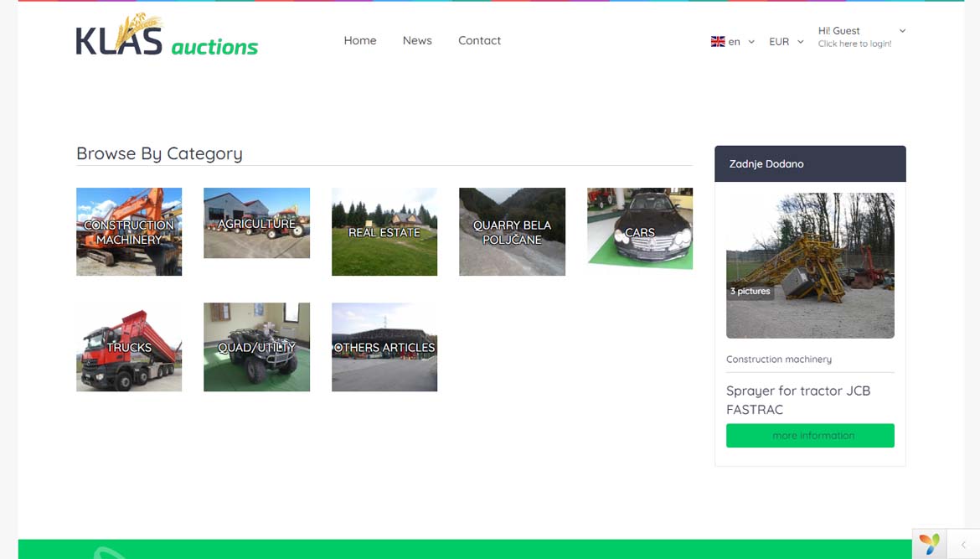Open the Quarry Bela Poljčane category
This screenshot has height=559, width=980.
(512, 232)
